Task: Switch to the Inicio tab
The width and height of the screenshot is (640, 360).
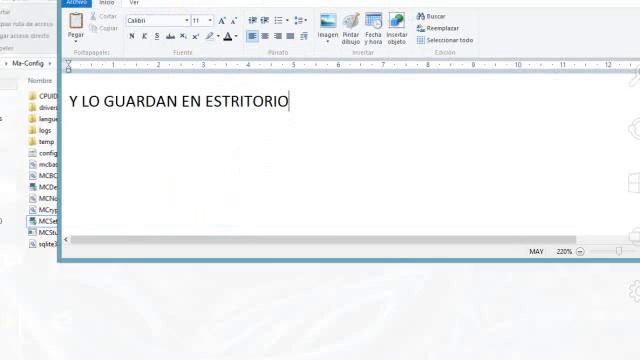Action: pyautogui.click(x=107, y=3)
